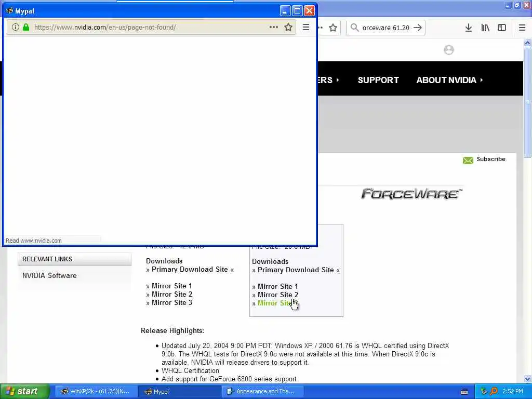
Task: Switch to Appearance and Themes taskbar window
Action: pyautogui.click(x=262, y=392)
